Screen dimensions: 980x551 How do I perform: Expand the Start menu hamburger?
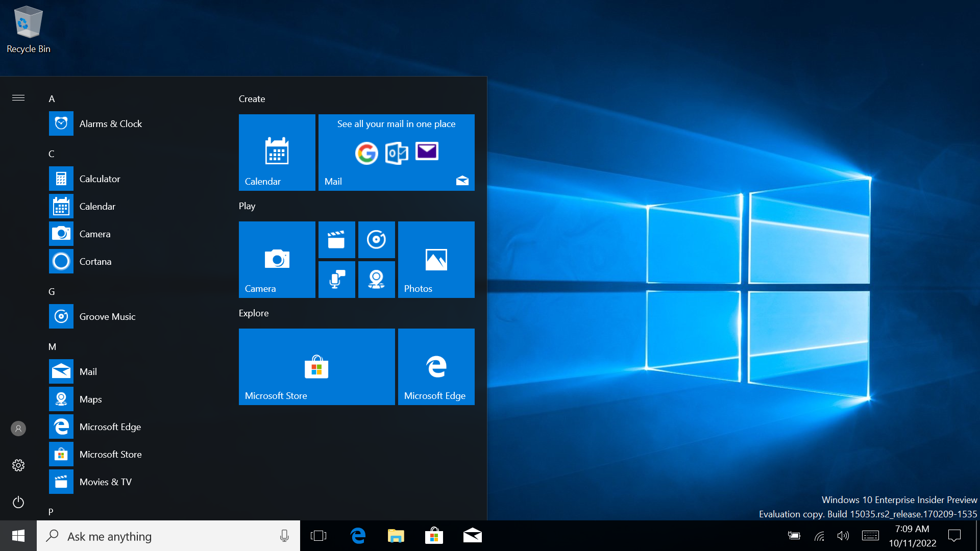(18, 97)
